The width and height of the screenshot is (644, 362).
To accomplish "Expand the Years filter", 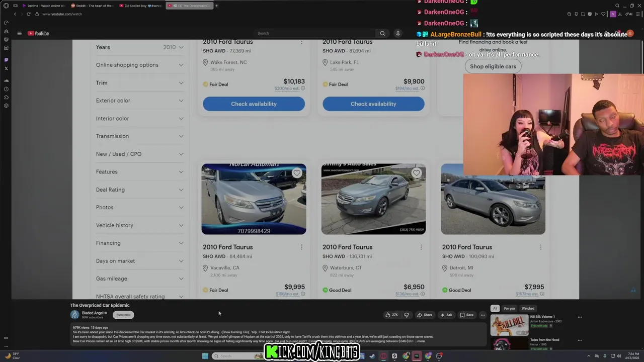I will (139, 47).
